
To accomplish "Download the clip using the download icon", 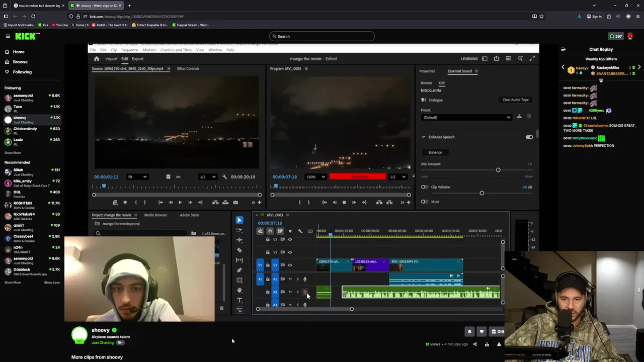I will [487, 344].
